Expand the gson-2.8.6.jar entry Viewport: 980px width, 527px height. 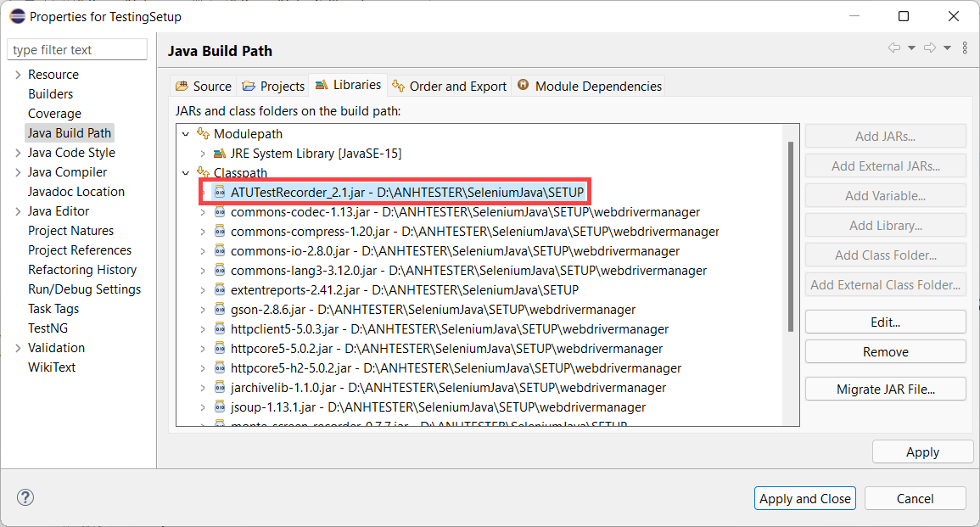[203, 310]
